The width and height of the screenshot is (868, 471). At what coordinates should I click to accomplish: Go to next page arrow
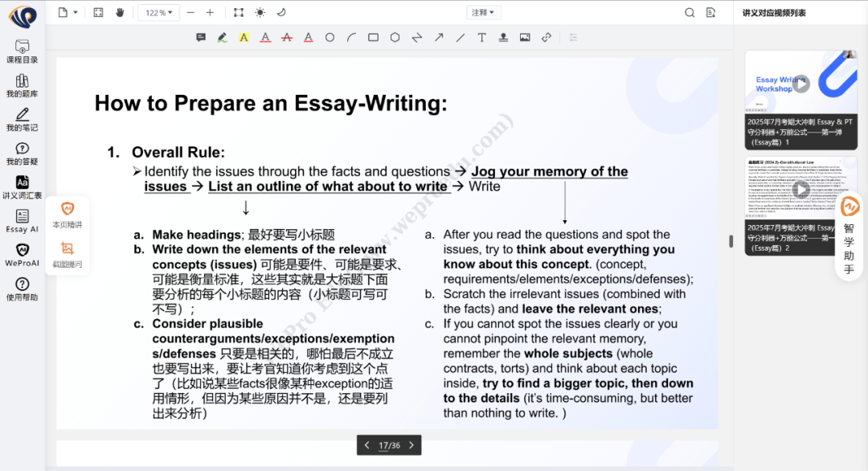[411, 445]
